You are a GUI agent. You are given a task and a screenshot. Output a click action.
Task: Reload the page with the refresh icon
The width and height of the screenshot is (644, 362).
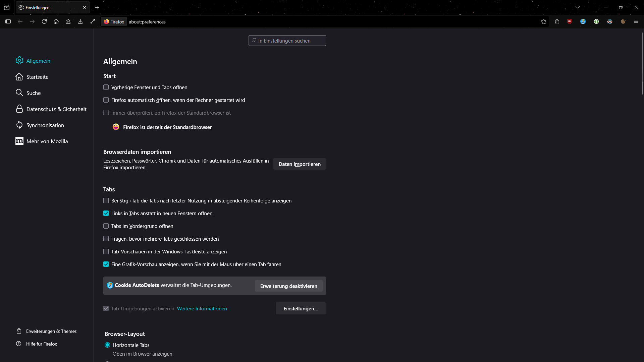[44, 21]
